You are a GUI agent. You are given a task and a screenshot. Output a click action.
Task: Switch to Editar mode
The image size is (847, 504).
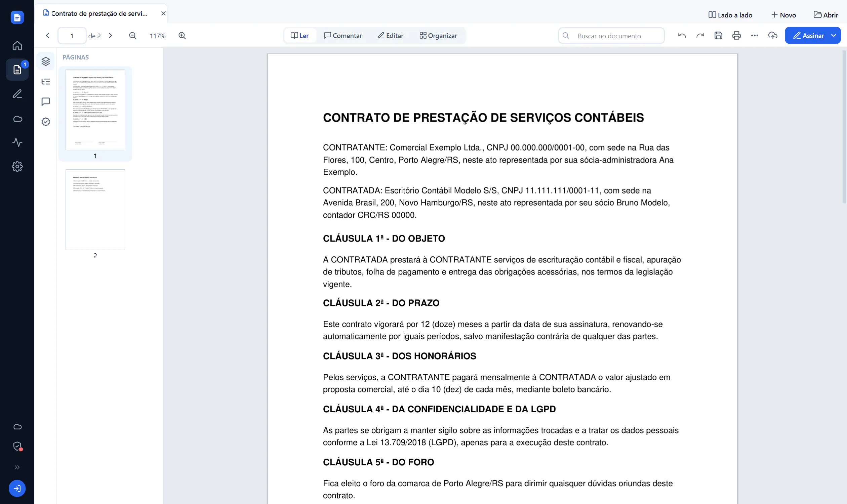[390, 36]
